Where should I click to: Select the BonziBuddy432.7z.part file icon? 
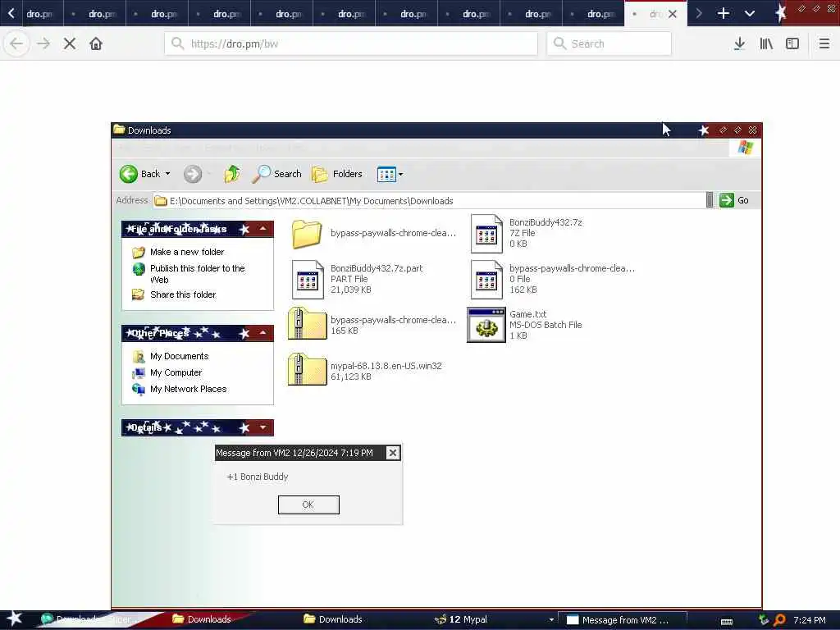coord(308,279)
